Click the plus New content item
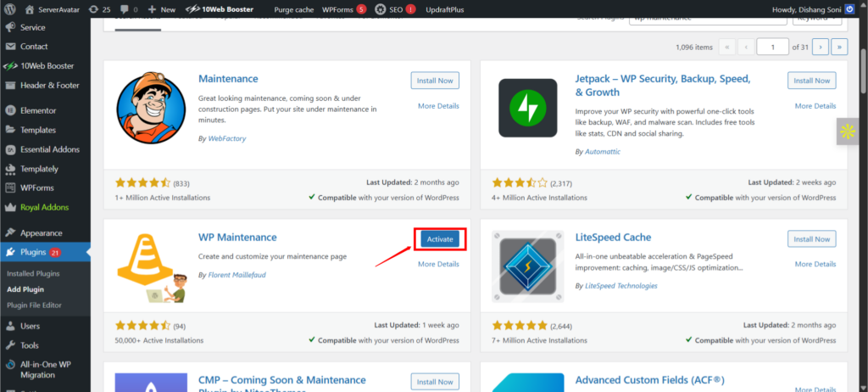 pos(162,9)
